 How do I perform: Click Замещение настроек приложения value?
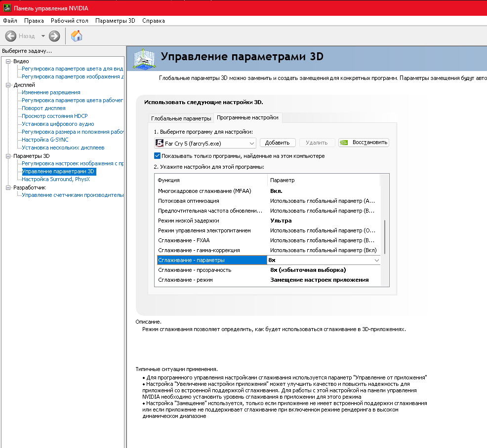[319, 280]
